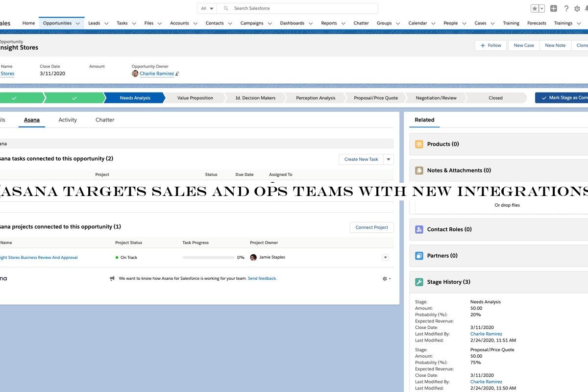Click the Create New Task button
The width and height of the screenshot is (588, 392).
[361, 159]
